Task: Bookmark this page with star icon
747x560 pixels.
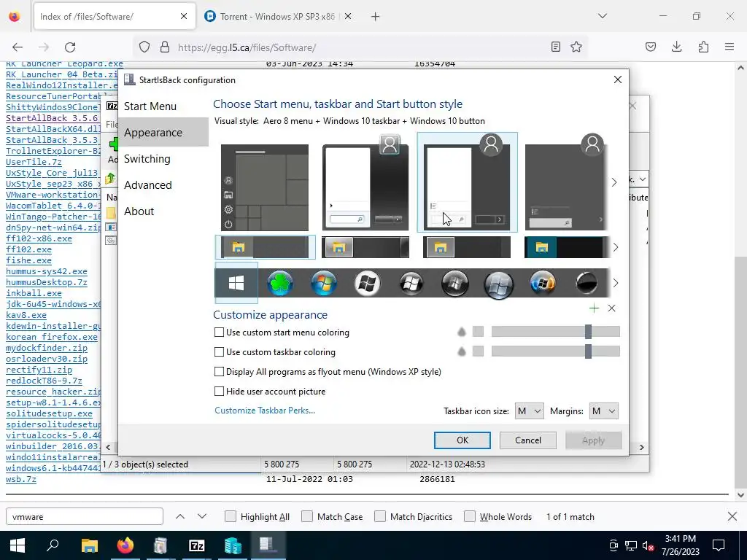Action: (576, 47)
